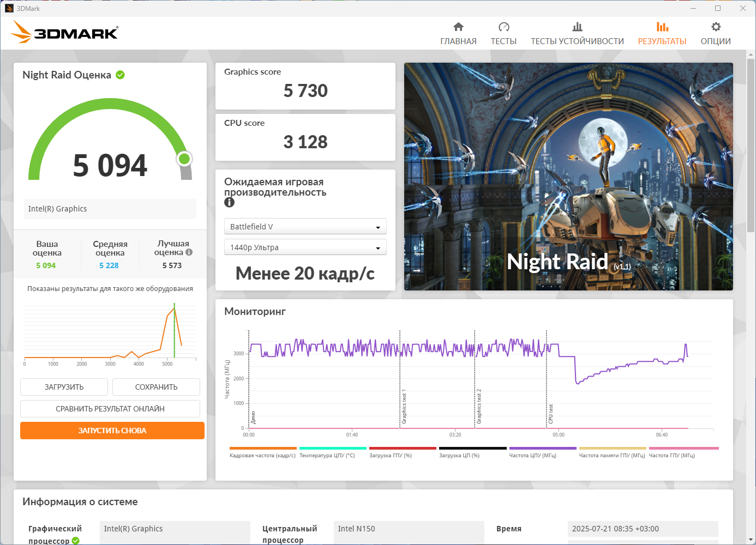Click the СОХРАНИТЬ button
The image size is (756, 545).
point(156,387)
